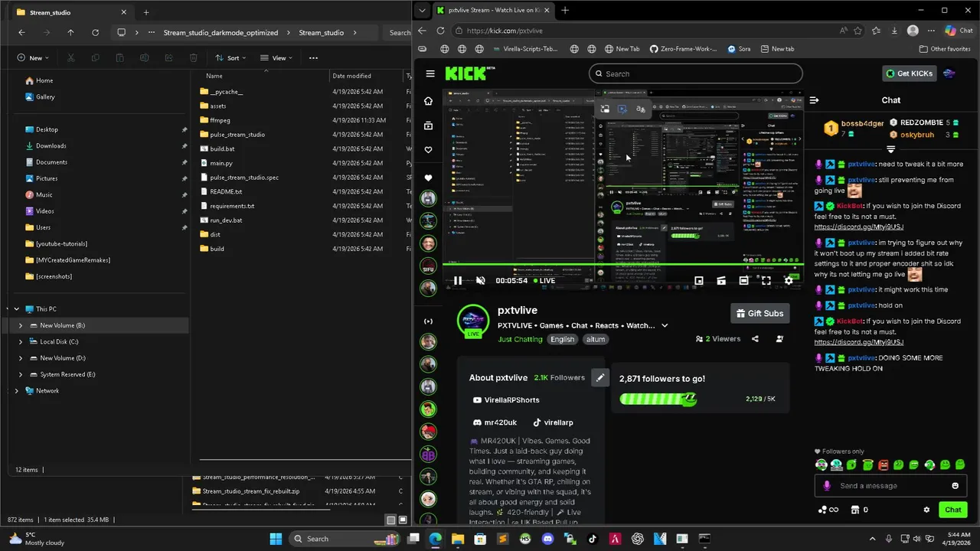Open the New dropdown in File Explorer

pyautogui.click(x=33, y=58)
